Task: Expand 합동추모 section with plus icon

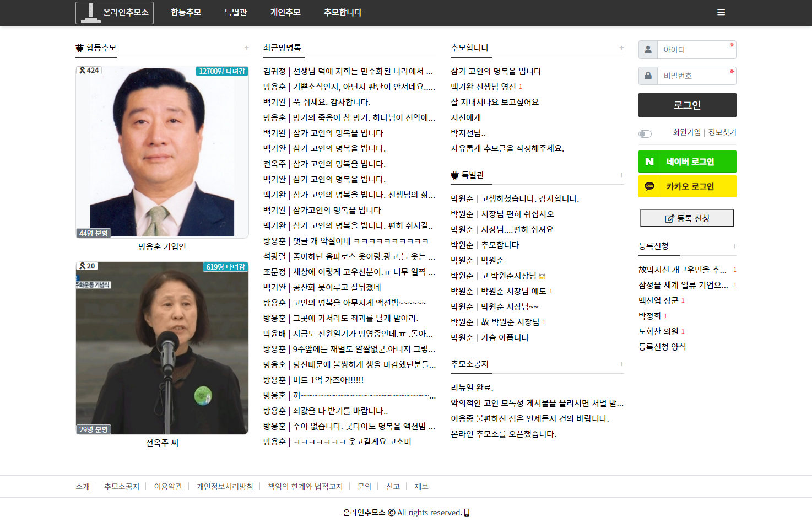Action: pos(246,48)
